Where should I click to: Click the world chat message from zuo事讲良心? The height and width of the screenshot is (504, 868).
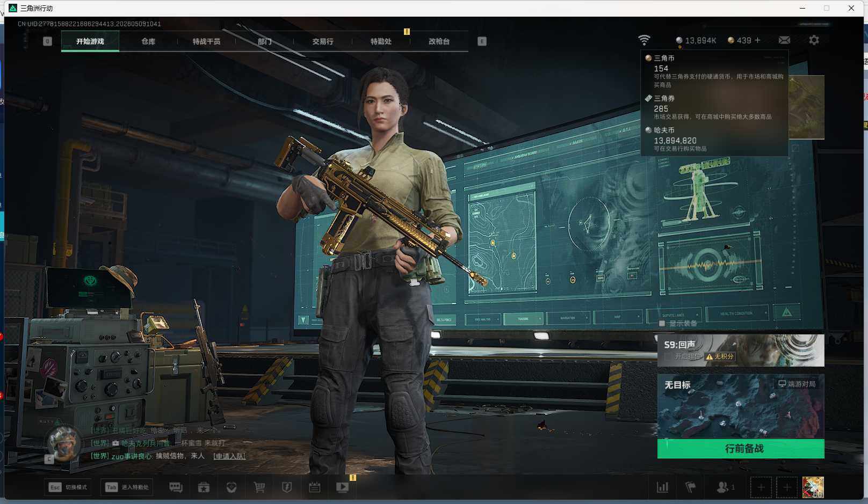click(x=148, y=456)
